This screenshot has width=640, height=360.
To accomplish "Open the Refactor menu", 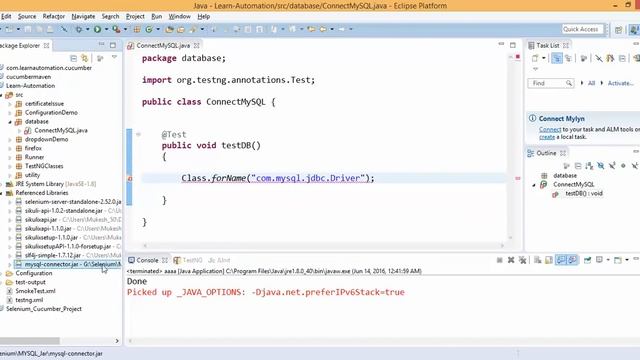I will [53, 16].
